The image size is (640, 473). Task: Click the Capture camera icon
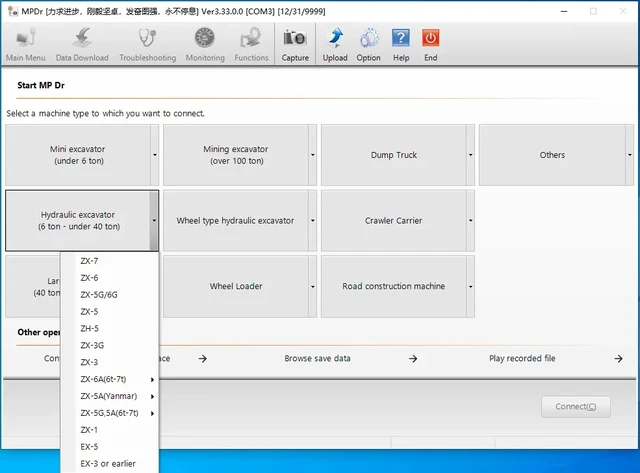pyautogui.click(x=295, y=38)
